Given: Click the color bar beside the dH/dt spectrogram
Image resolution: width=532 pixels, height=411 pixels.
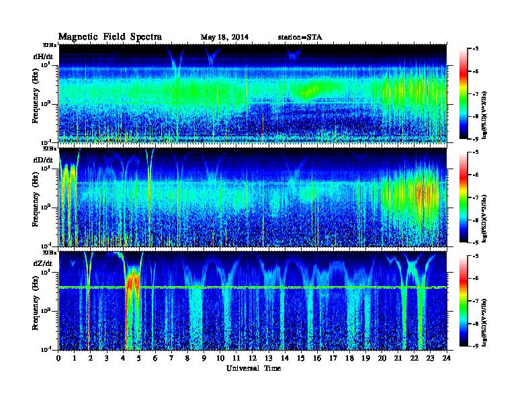Looking at the screenshot, I should pyautogui.click(x=463, y=93).
